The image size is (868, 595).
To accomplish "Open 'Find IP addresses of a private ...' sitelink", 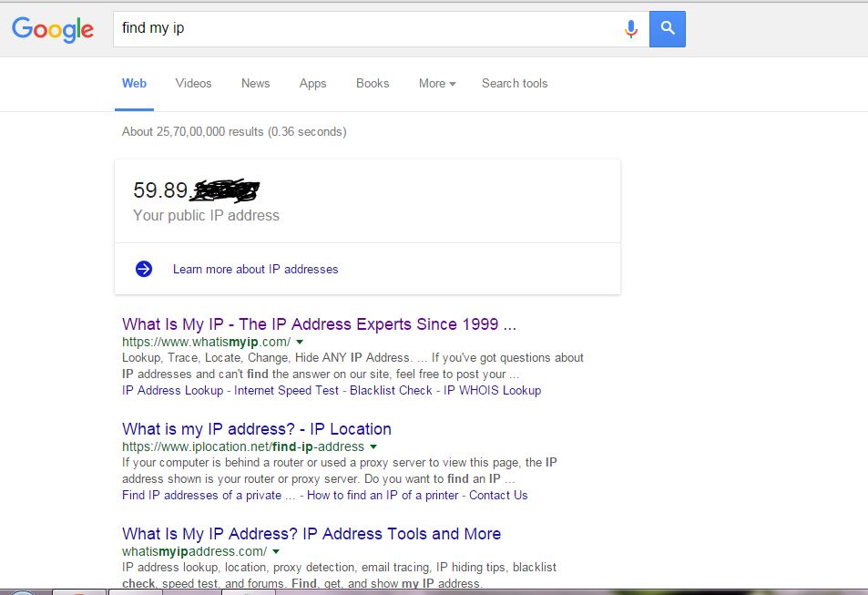I will [x=209, y=495].
